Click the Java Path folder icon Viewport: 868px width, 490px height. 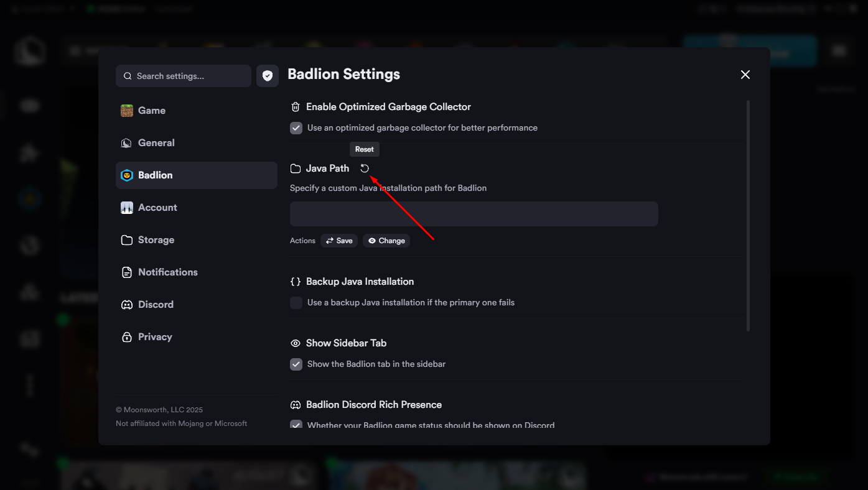click(x=296, y=169)
